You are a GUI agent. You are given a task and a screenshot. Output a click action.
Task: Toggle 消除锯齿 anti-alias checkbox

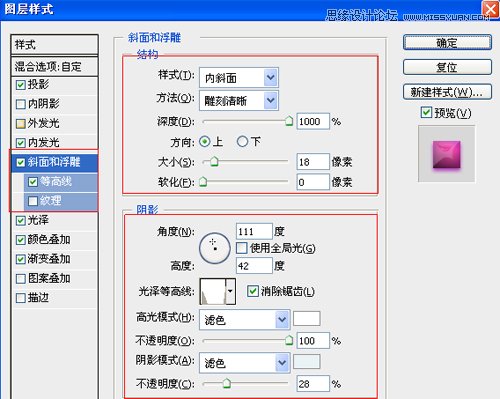252,291
